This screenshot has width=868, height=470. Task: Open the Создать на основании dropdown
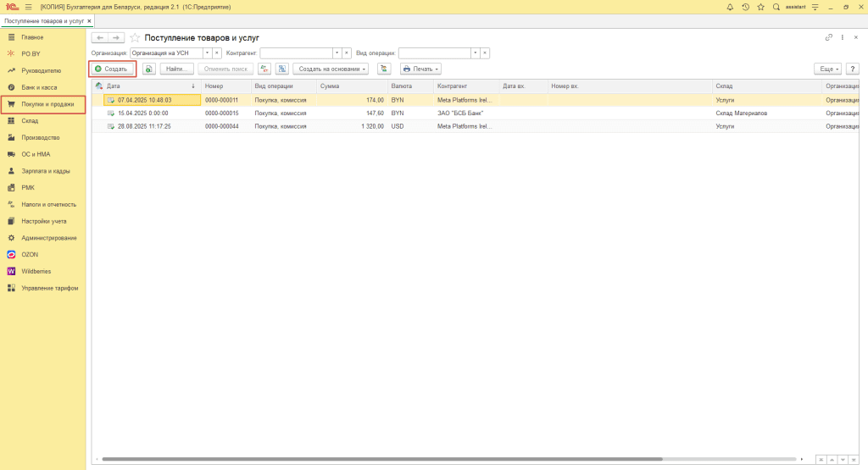331,69
